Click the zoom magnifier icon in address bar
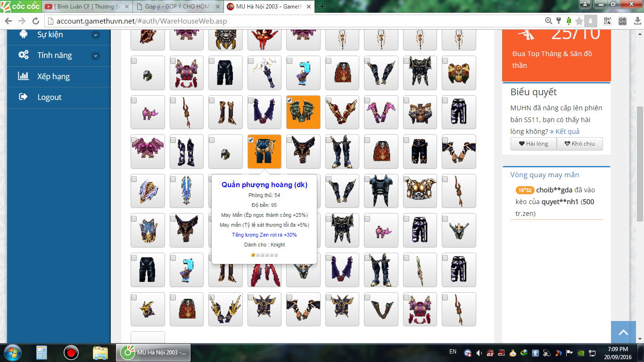Image resolution: width=644 pixels, height=362 pixels. (548, 21)
